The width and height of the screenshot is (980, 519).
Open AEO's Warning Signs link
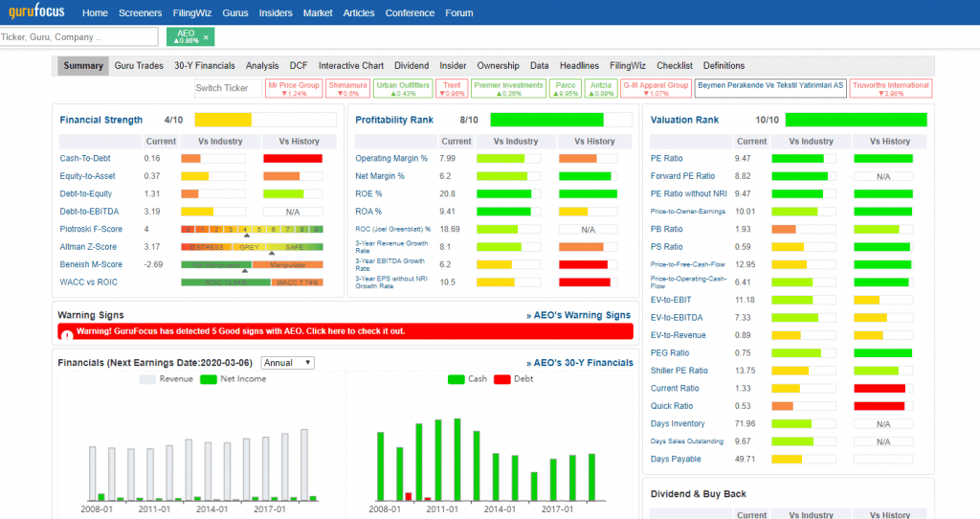click(579, 315)
